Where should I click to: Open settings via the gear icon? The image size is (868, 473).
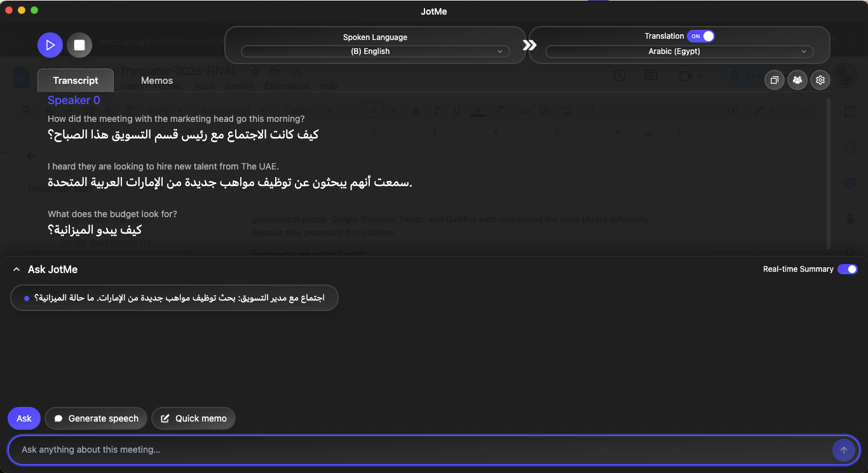point(820,80)
